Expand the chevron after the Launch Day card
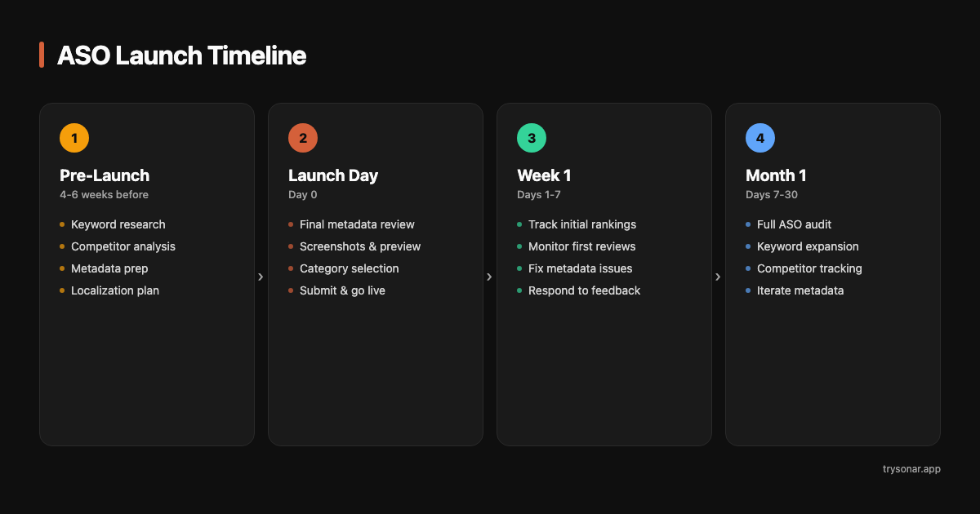This screenshot has height=514, width=980. tap(490, 277)
